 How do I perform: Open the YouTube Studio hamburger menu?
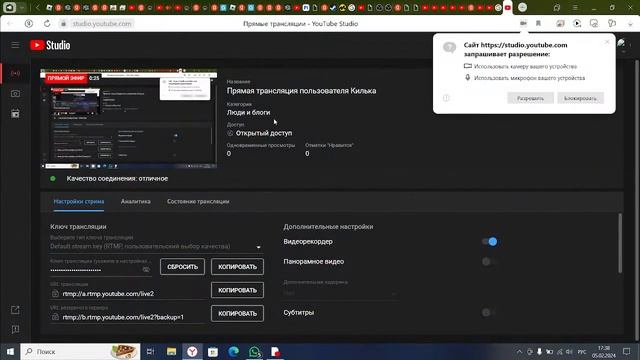(x=15, y=45)
